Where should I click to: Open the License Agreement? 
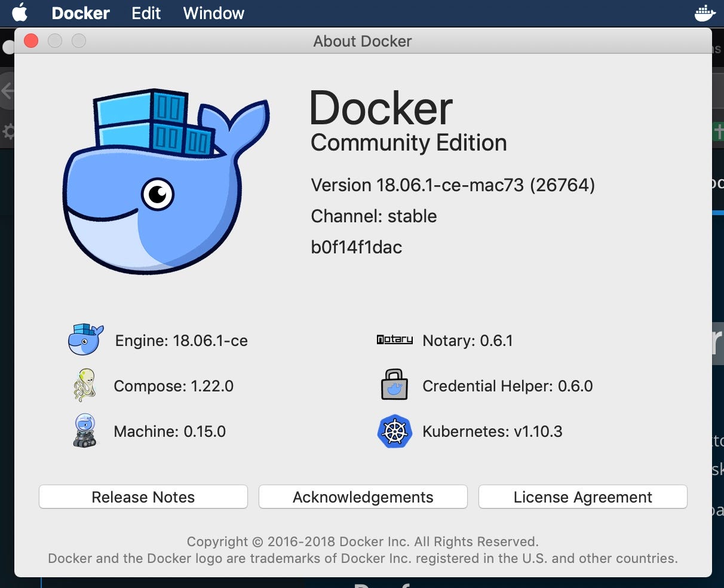[x=583, y=497]
